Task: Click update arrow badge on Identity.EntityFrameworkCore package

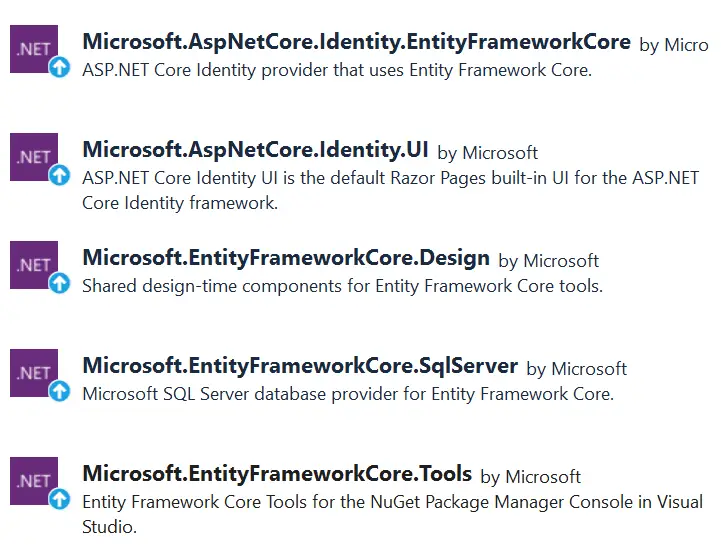Action: 60,67
